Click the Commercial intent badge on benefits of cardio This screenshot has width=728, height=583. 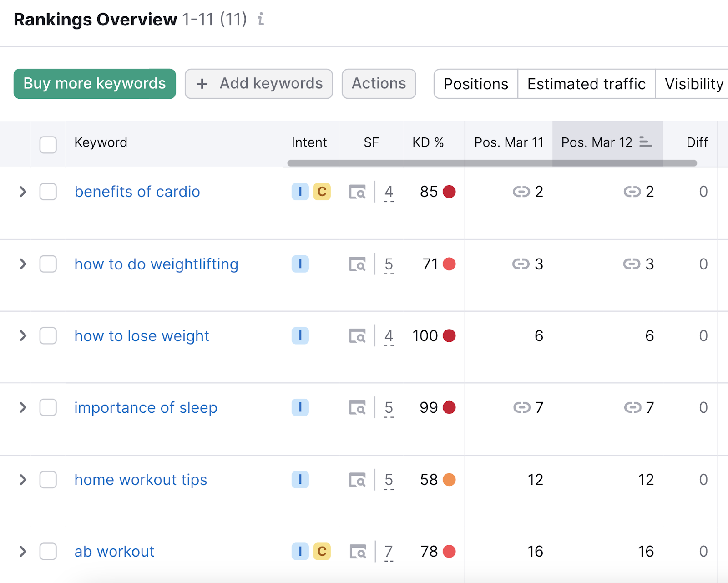[x=322, y=192]
